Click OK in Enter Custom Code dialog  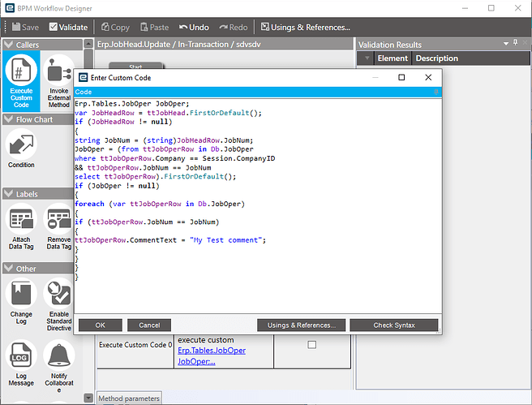[x=101, y=325]
